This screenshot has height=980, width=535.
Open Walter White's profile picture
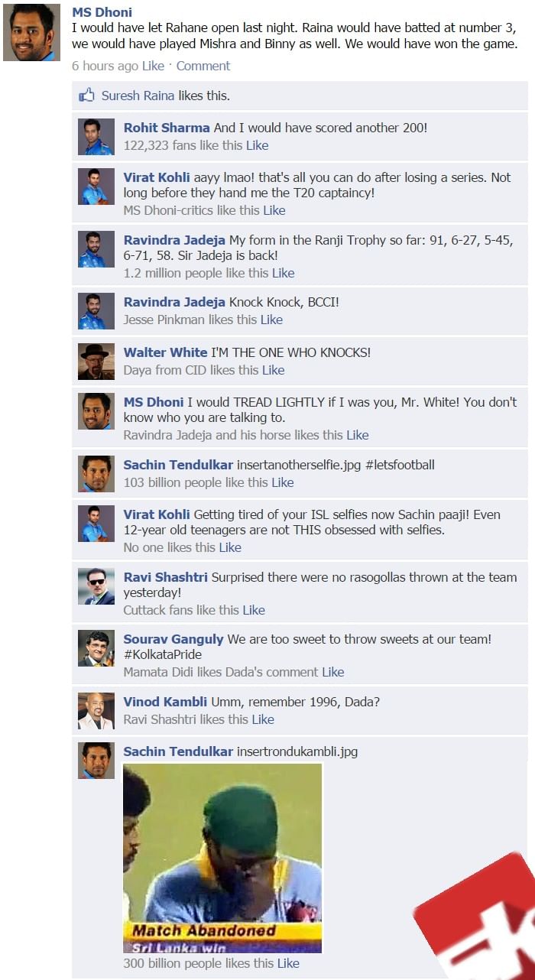point(96,362)
